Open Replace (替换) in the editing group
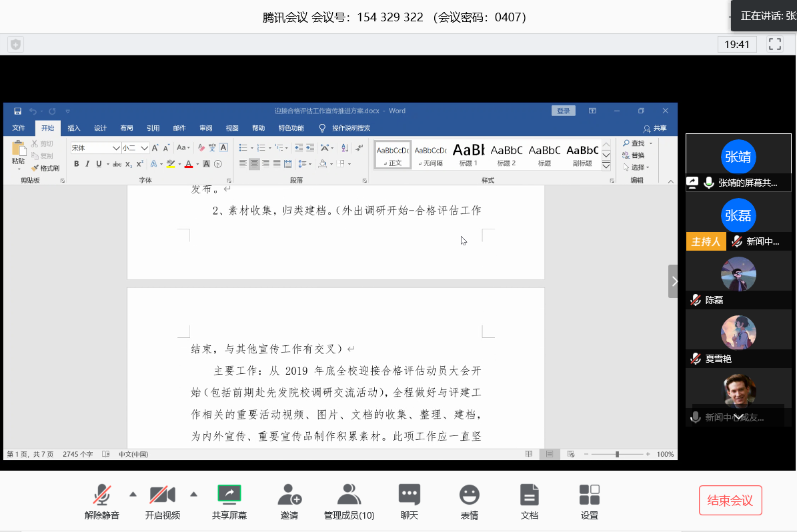The height and width of the screenshot is (532, 797). point(634,154)
